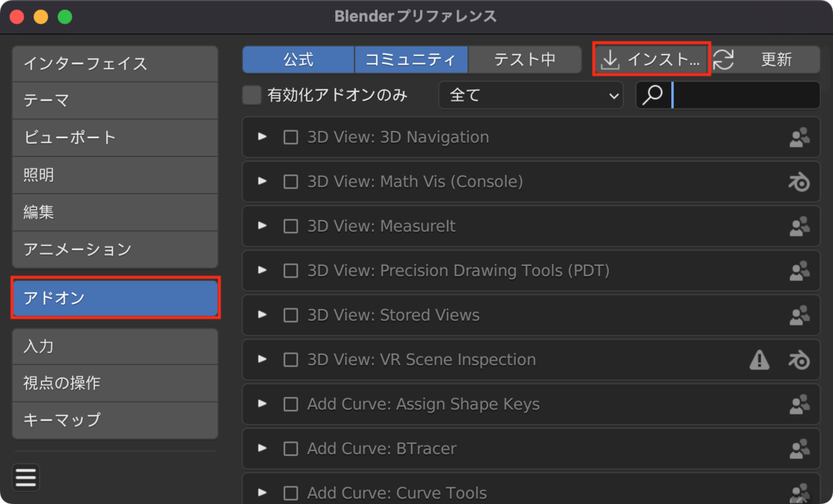This screenshot has width=833, height=504.
Task: Enable the Math Vis (Console) add-on
Action: (291, 182)
